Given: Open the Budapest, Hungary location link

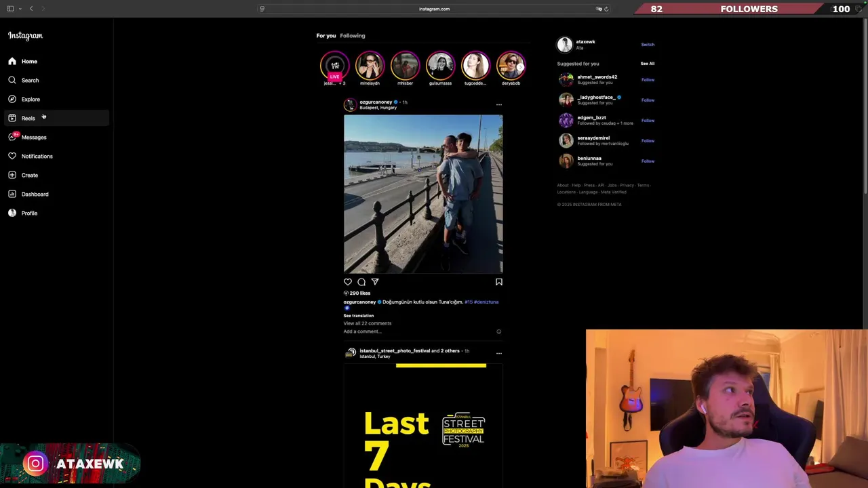Looking at the screenshot, I should pyautogui.click(x=378, y=108).
